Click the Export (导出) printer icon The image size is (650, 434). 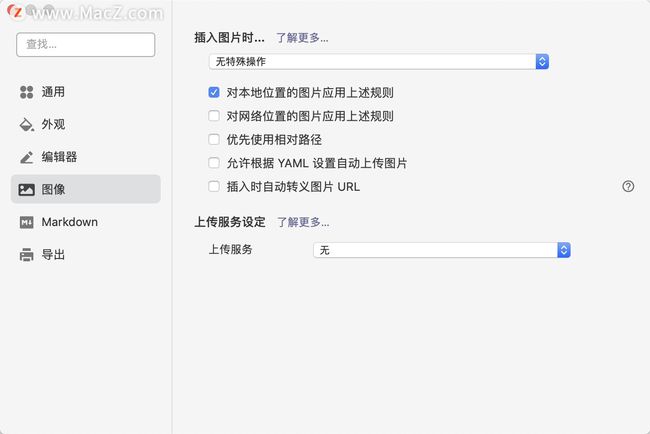[27, 255]
